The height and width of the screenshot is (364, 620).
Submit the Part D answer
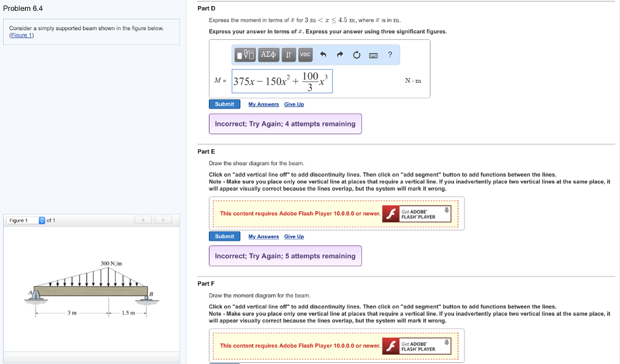coord(224,104)
